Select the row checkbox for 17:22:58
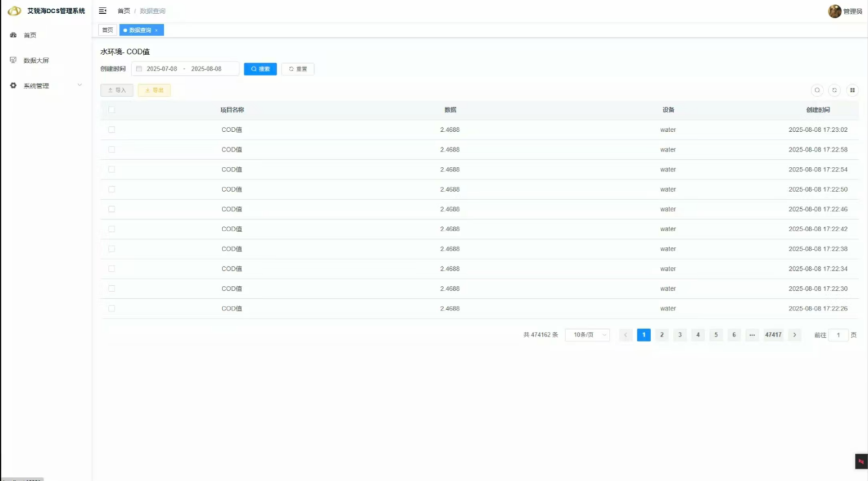 point(112,149)
